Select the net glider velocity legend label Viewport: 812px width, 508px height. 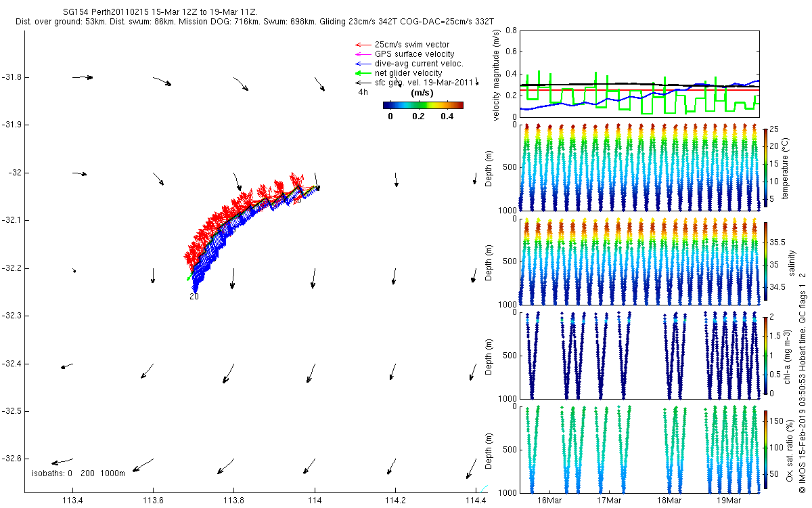(x=408, y=73)
